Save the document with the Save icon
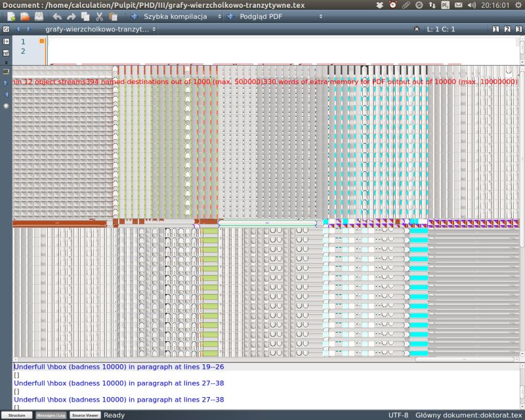This screenshot has width=525, height=420. click(38, 18)
